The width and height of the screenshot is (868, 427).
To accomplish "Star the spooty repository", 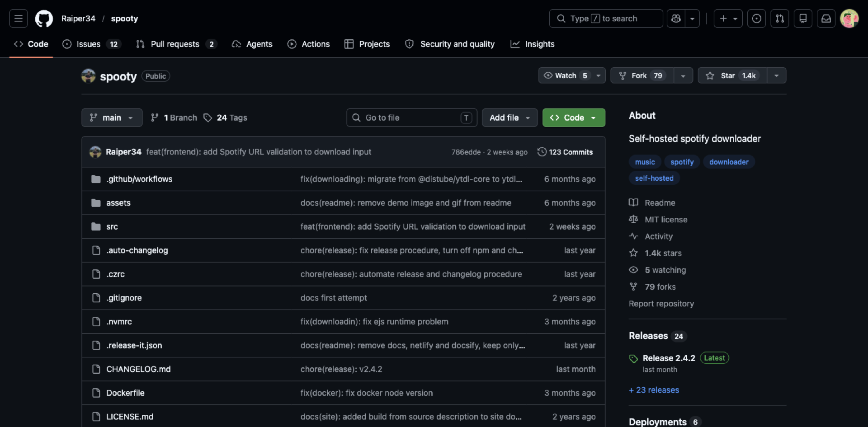I will [732, 75].
